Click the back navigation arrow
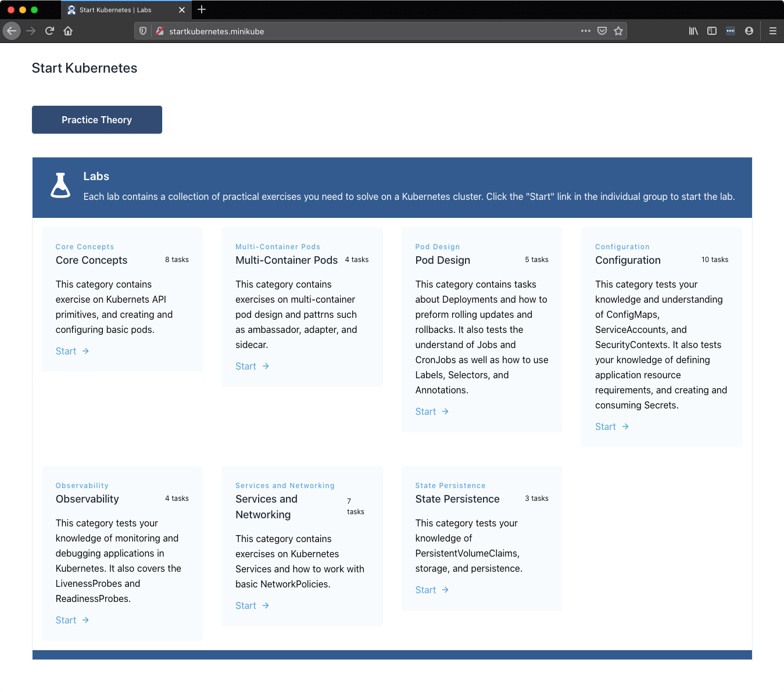This screenshot has height=692, width=784. [x=12, y=31]
